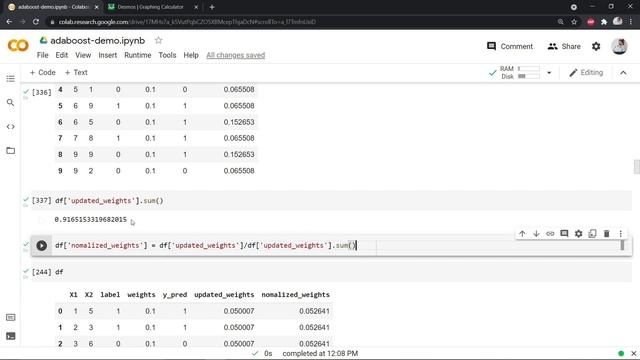Select the adaboost-demo.ipynb browser tab
Image resolution: width=640 pixels, height=360 pixels.
[53, 7]
